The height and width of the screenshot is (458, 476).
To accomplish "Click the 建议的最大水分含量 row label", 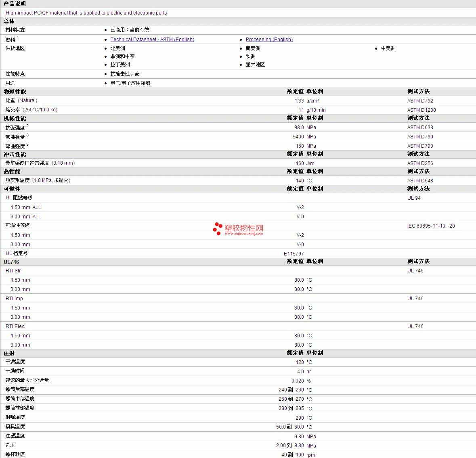I will pyautogui.click(x=27, y=380).
